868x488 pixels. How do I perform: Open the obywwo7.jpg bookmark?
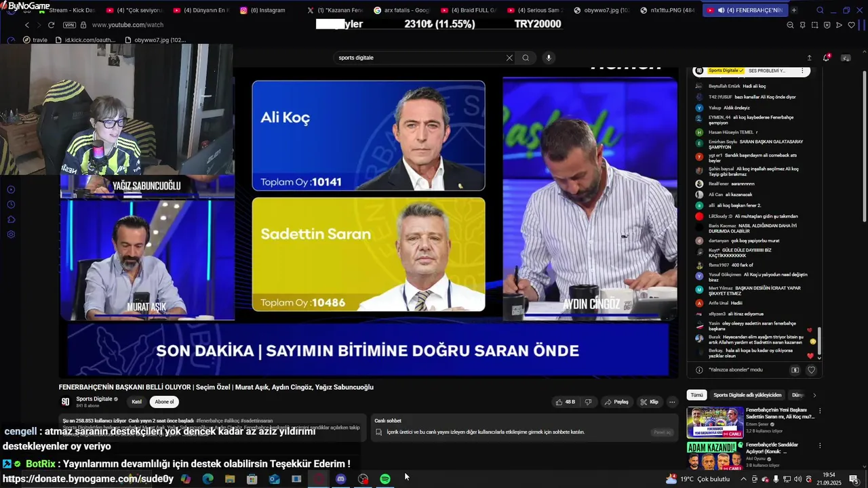[x=156, y=40]
